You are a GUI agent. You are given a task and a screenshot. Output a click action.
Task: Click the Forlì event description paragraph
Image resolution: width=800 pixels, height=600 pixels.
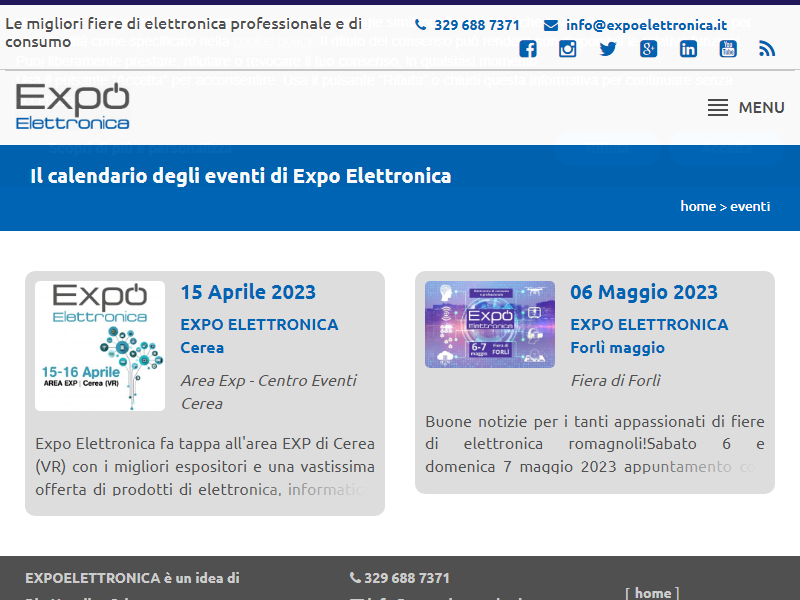595,444
